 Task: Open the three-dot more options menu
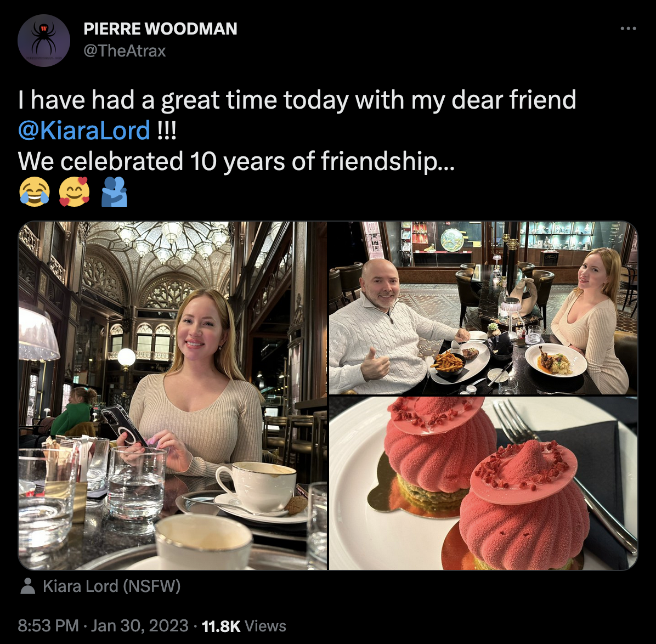pyautogui.click(x=628, y=29)
